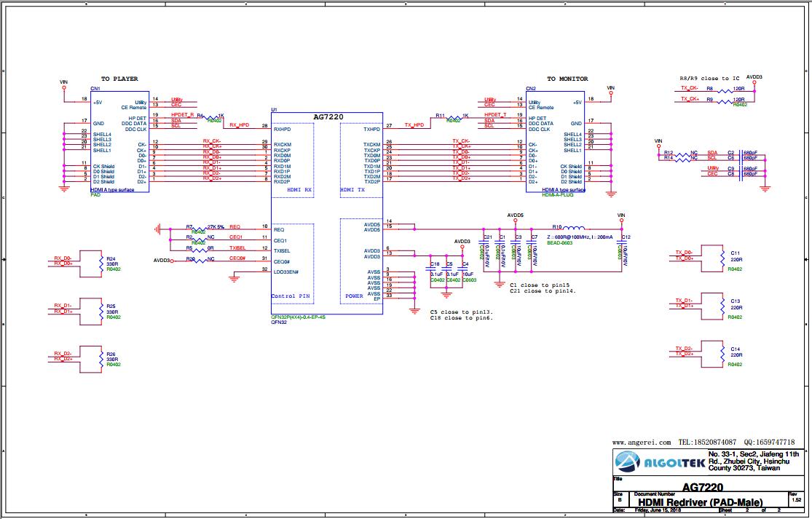This screenshot has width=812, height=519.
Task: Click the AG7220 title in the title block
Action: point(703,487)
